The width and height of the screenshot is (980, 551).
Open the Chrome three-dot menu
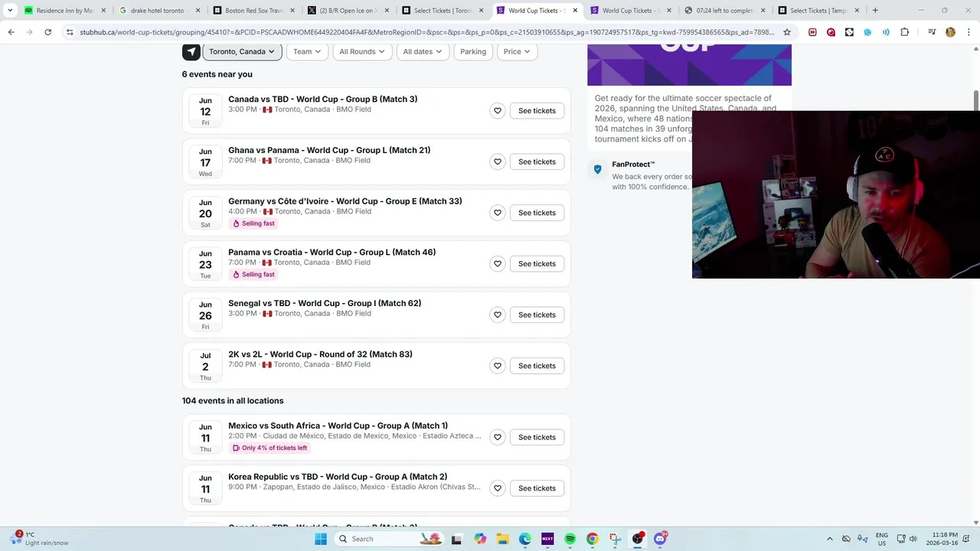click(x=969, y=32)
